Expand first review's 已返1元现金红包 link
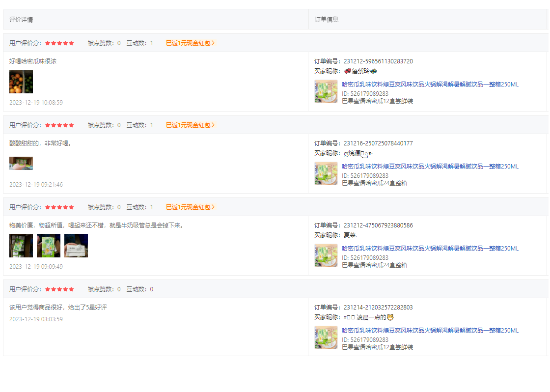 click(190, 43)
